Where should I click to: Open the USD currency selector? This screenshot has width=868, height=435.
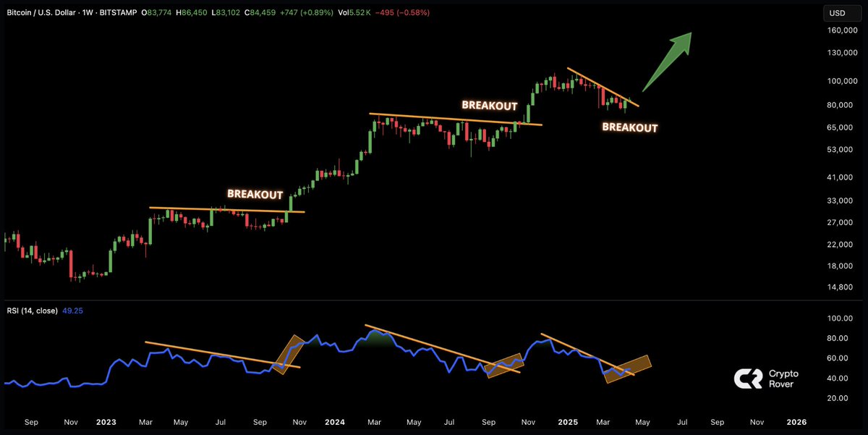pyautogui.click(x=843, y=12)
